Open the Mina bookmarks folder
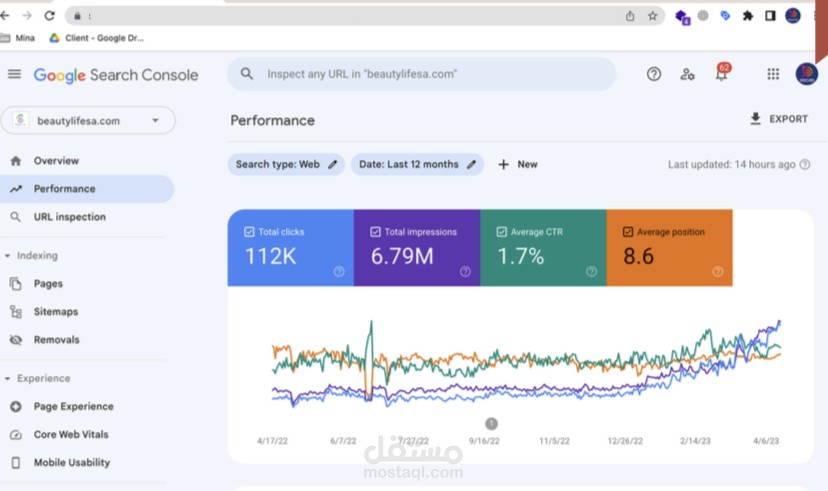This screenshot has height=491, width=828. point(18,38)
